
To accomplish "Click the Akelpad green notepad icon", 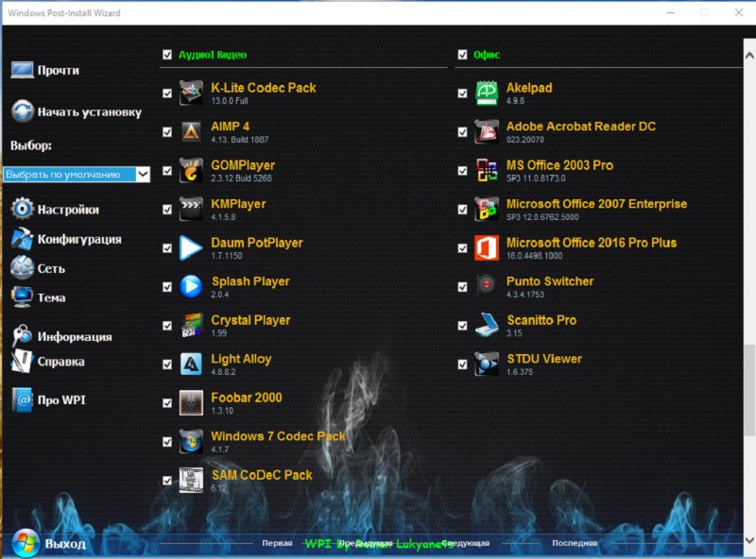I will coord(487,93).
